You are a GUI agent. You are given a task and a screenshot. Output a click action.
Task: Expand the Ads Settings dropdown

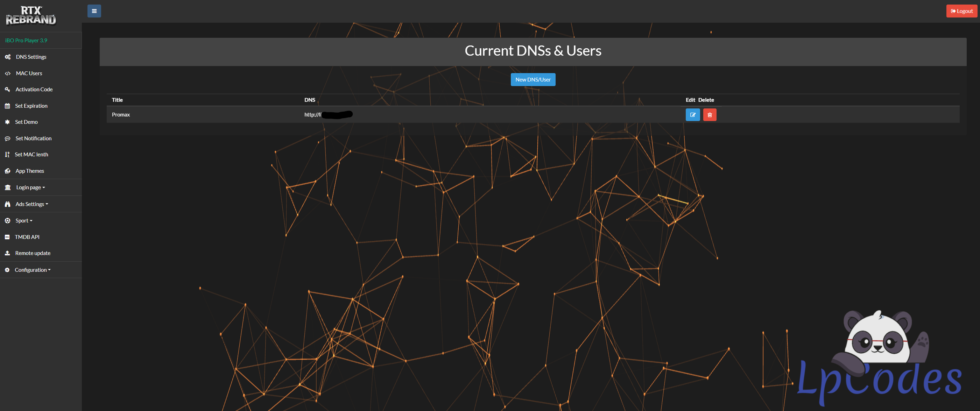pyautogui.click(x=31, y=204)
